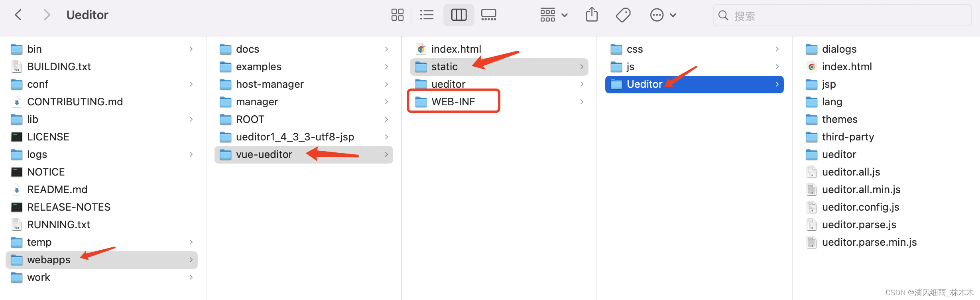Expand the docs folder chevron
Image resolution: width=980 pixels, height=300 pixels.
tap(386, 49)
